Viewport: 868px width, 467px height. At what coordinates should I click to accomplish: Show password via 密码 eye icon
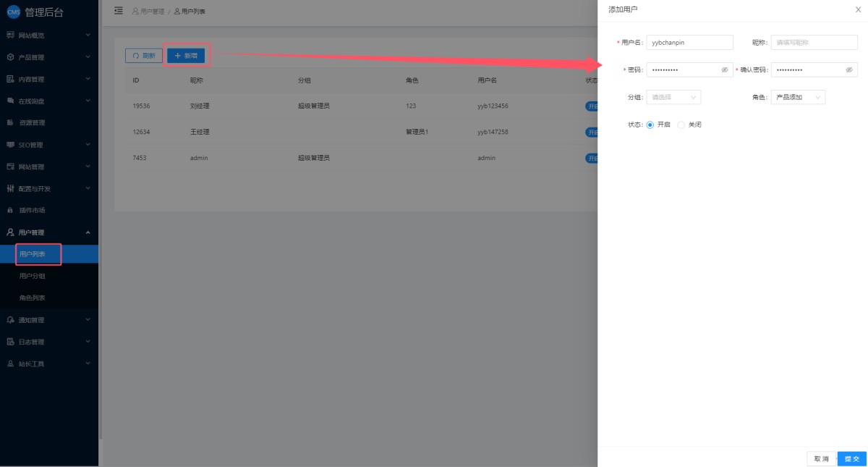725,70
